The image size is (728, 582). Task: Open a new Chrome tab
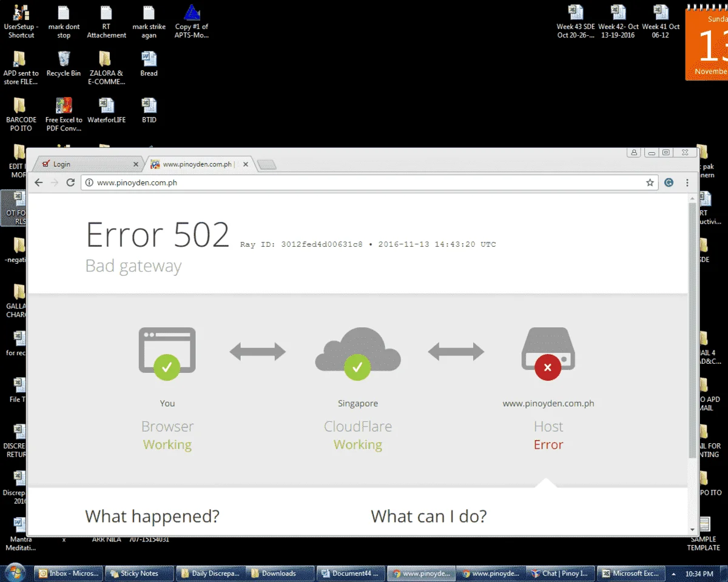266,164
